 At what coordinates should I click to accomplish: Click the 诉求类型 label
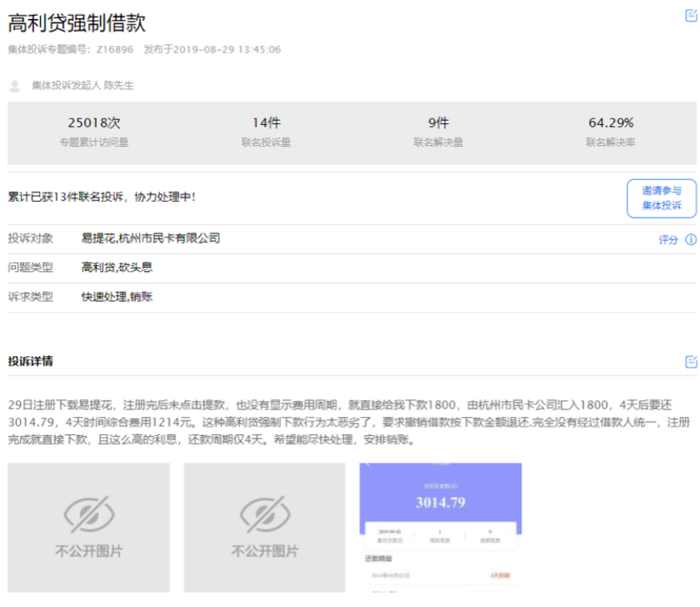(30, 297)
